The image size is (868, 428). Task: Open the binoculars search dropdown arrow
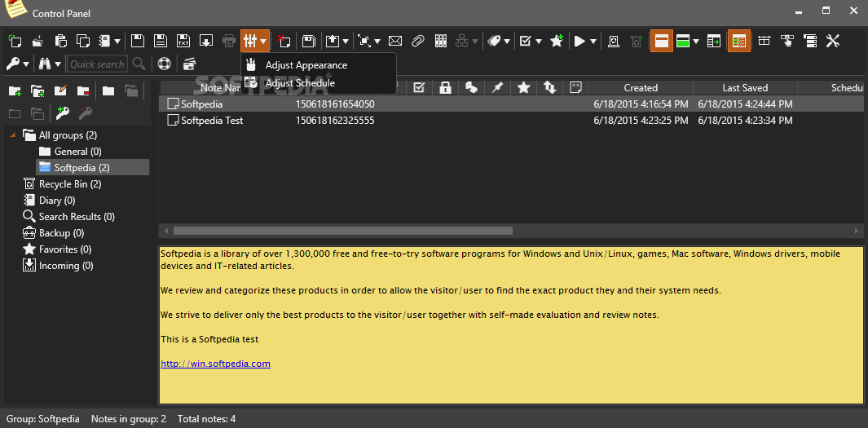point(58,64)
